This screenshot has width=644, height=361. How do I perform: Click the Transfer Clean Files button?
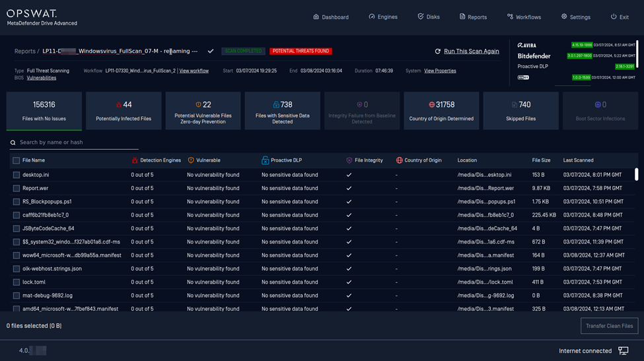(609, 326)
